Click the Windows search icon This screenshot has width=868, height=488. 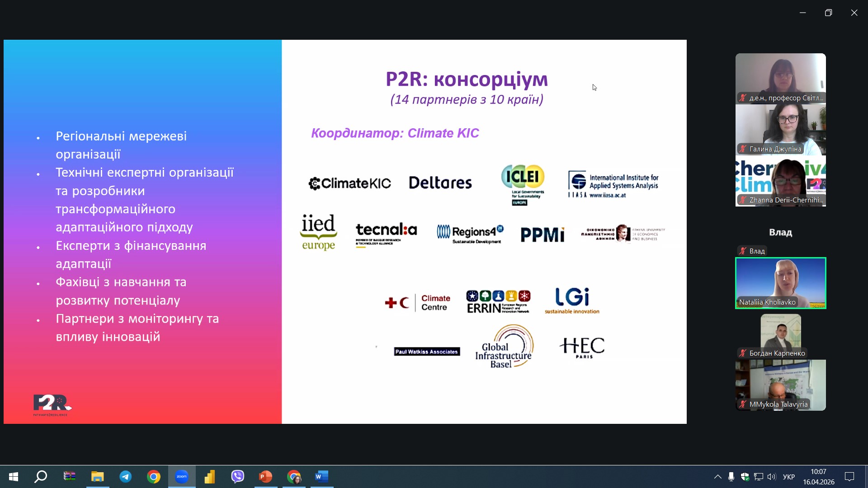click(x=41, y=477)
